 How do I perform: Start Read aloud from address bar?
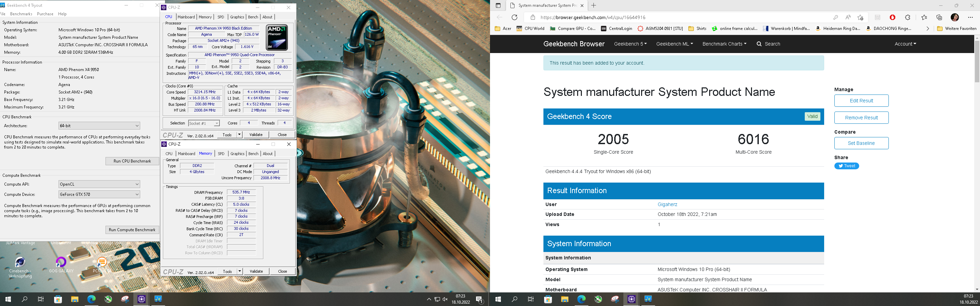[x=848, y=17]
